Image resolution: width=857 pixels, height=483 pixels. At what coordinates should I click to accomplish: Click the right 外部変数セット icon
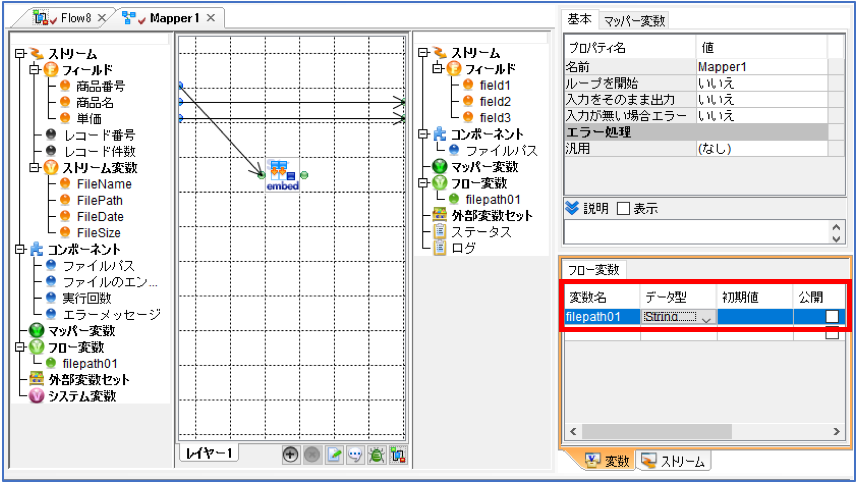tap(439, 215)
